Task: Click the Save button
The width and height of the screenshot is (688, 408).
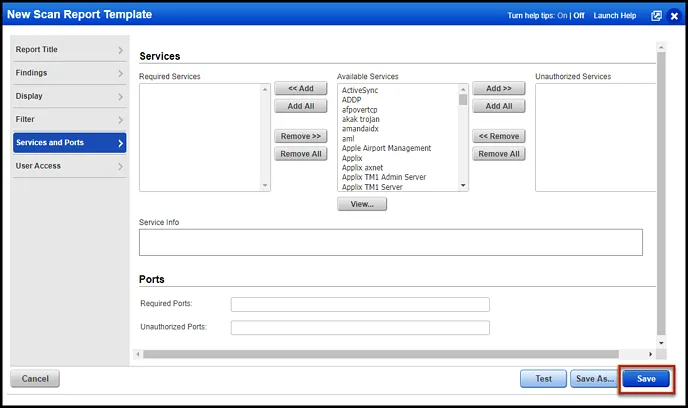Action: (x=646, y=379)
